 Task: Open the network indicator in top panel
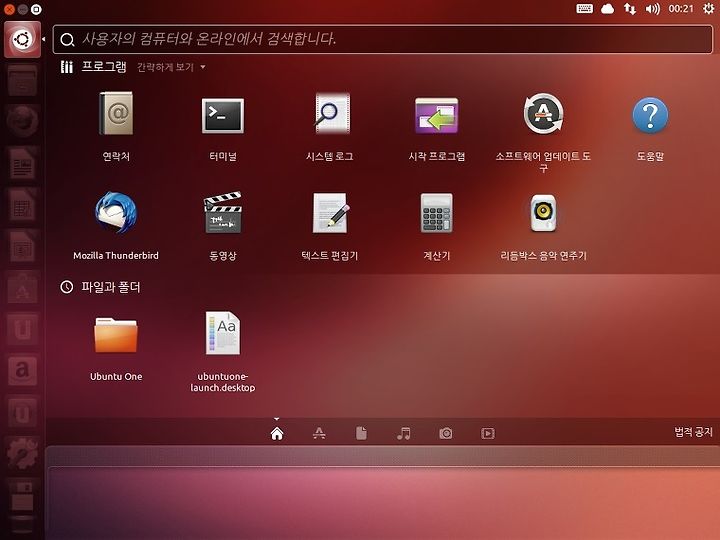630,9
